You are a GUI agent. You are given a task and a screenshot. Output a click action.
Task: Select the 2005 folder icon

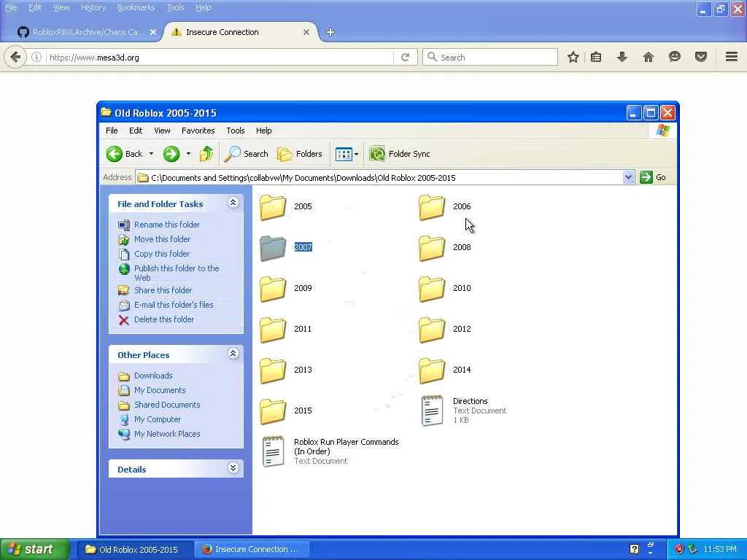[x=273, y=207]
